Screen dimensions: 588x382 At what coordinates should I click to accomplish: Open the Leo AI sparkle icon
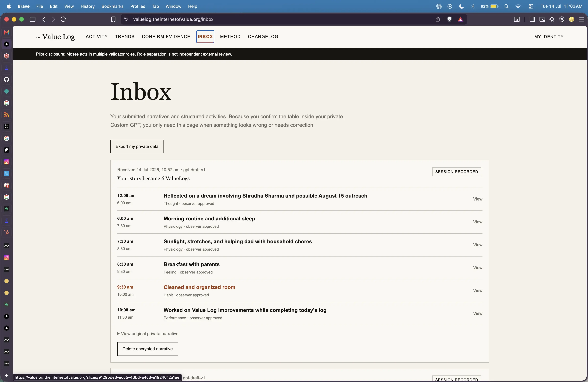(x=552, y=19)
